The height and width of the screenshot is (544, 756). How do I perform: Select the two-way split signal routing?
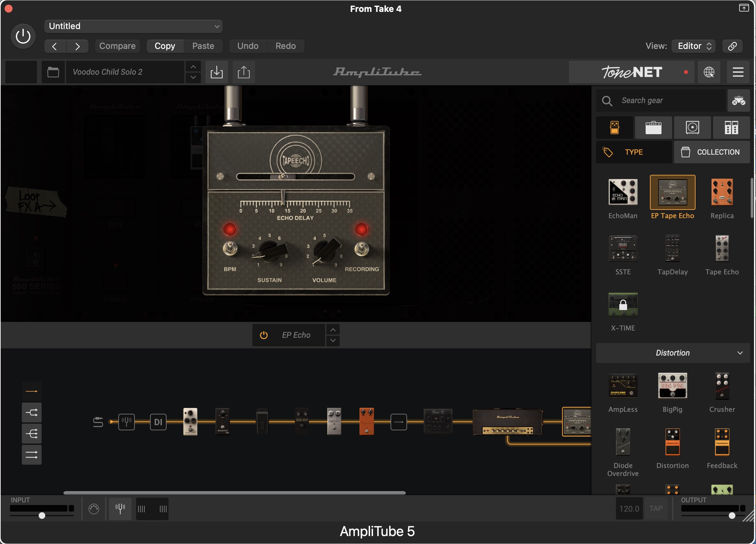tap(32, 412)
